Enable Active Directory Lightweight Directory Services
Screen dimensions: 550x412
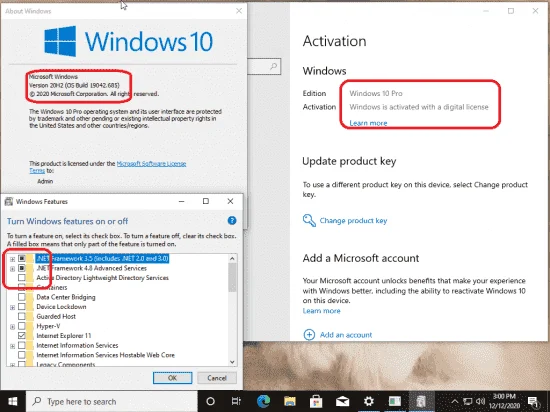tap(22, 278)
